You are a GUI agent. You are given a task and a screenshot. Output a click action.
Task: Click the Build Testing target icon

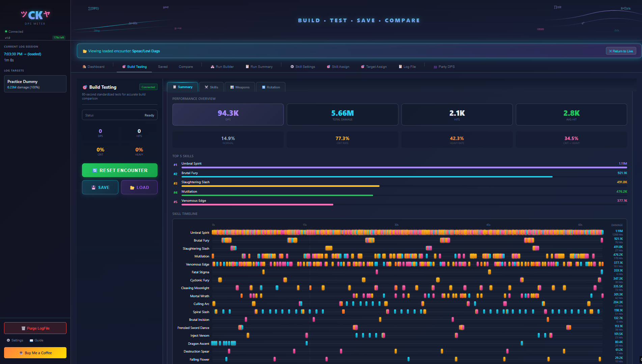tap(124, 67)
